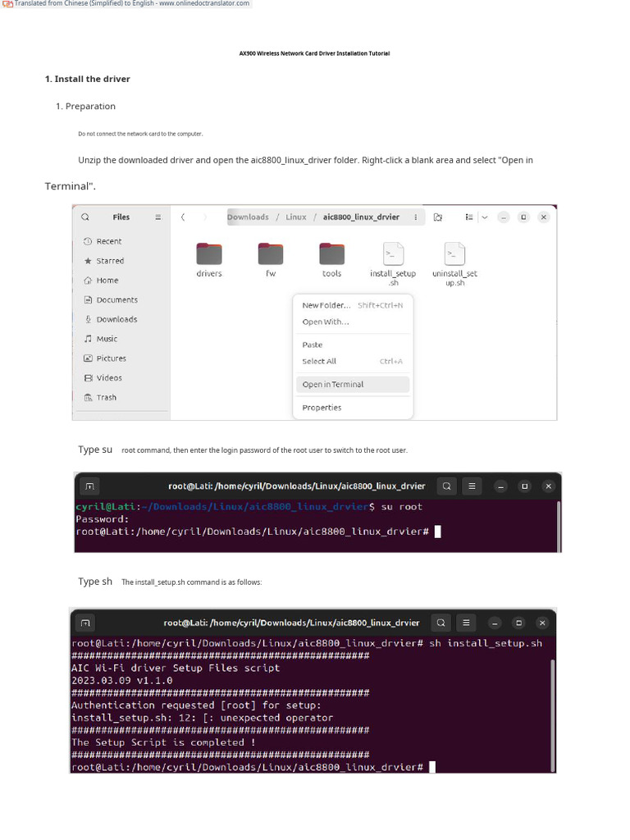Close the Files window
630x840 pixels.
[544, 217]
